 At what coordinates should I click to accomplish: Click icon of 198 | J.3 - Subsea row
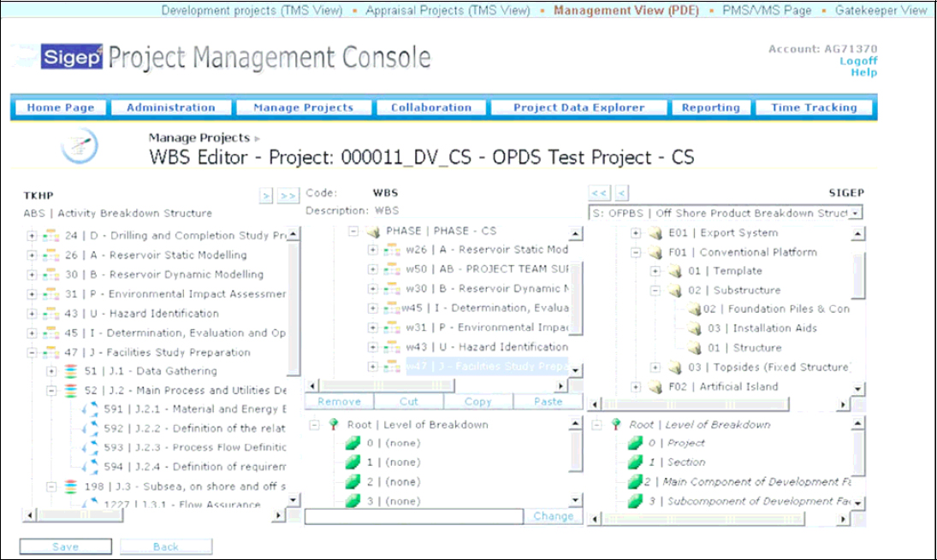71,486
